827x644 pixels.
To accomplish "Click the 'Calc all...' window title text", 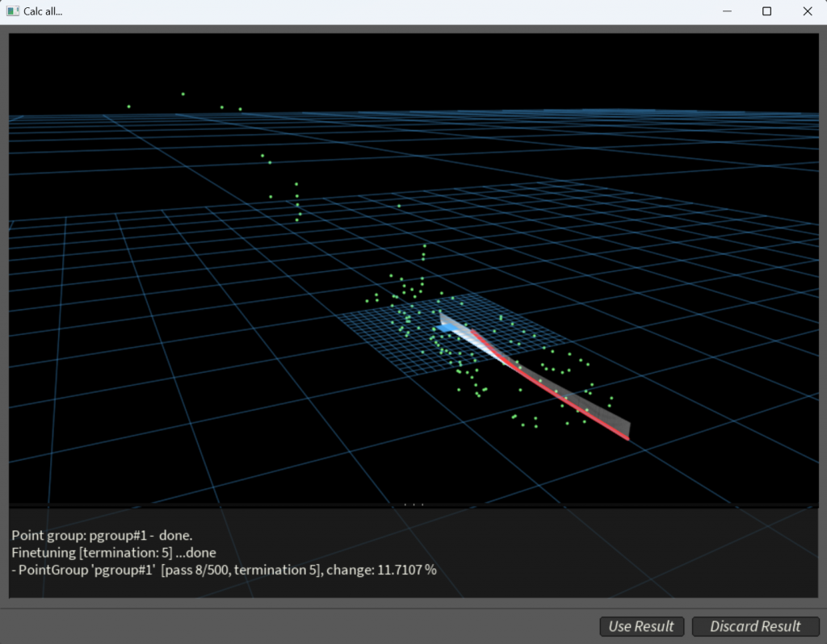I will tap(43, 11).
